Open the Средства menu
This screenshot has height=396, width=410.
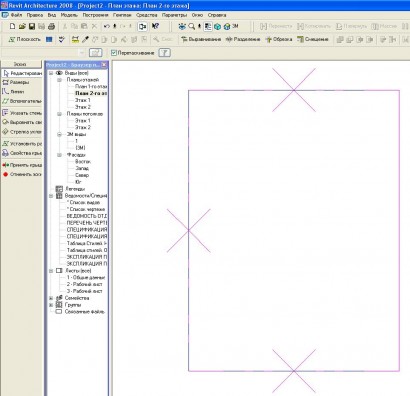tap(147, 15)
